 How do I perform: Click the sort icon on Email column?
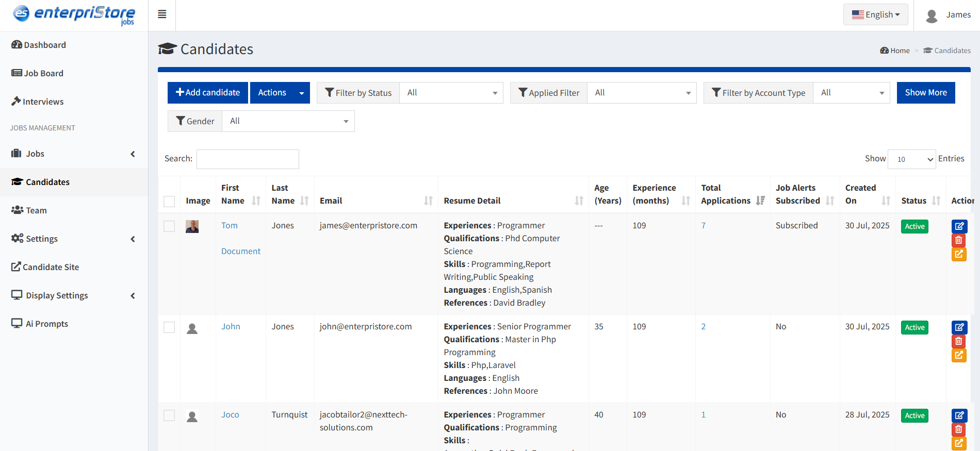pos(428,201)
